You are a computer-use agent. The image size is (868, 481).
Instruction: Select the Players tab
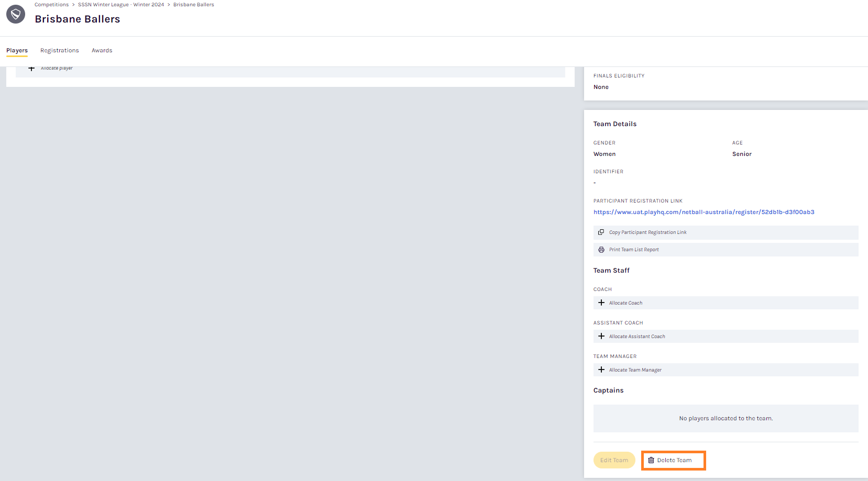point(17,51)
